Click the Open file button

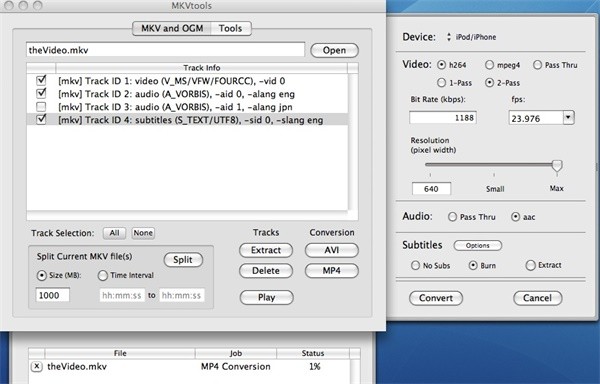[x=334, y=50]
